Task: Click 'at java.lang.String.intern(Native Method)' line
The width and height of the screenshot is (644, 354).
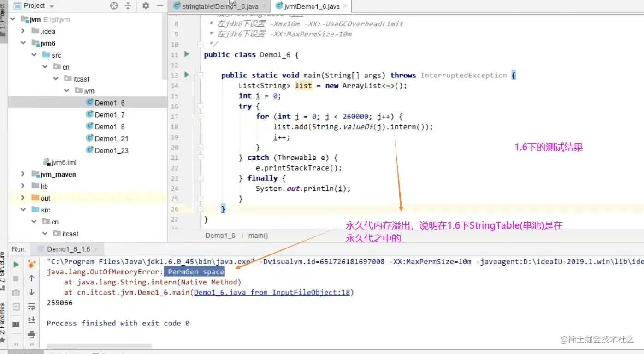Action: pos(153,282)
